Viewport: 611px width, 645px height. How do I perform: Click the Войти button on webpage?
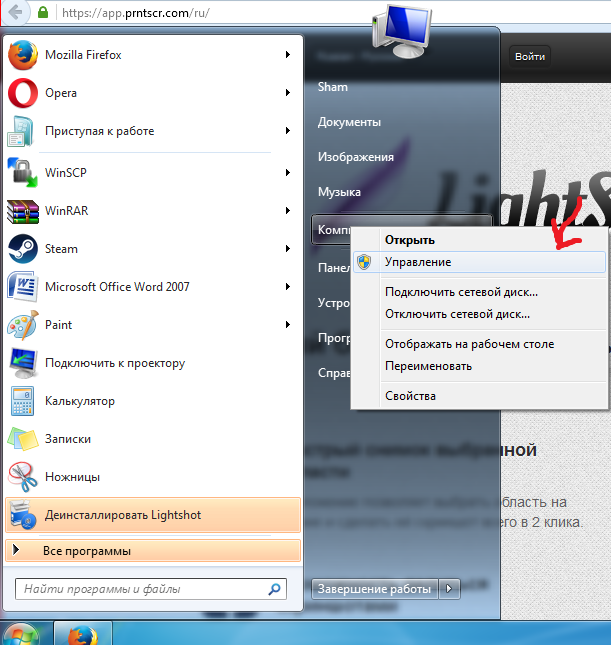530,57
